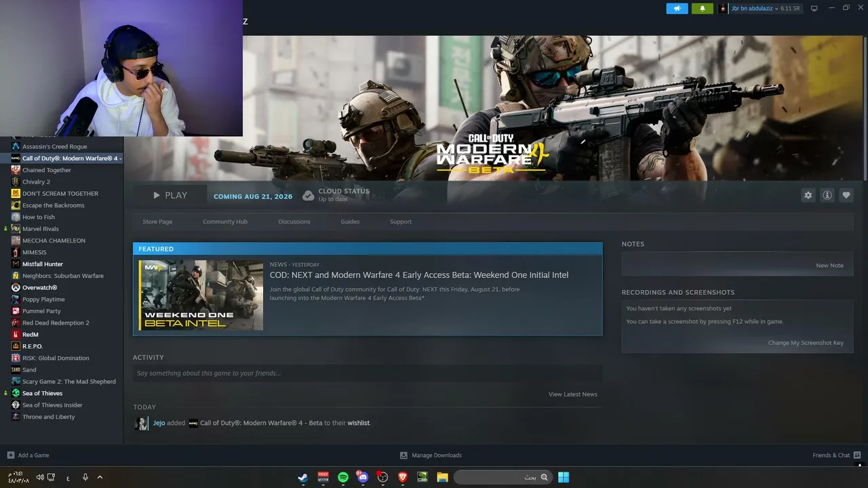Click the RedM game icon

[x=16, y=334]
